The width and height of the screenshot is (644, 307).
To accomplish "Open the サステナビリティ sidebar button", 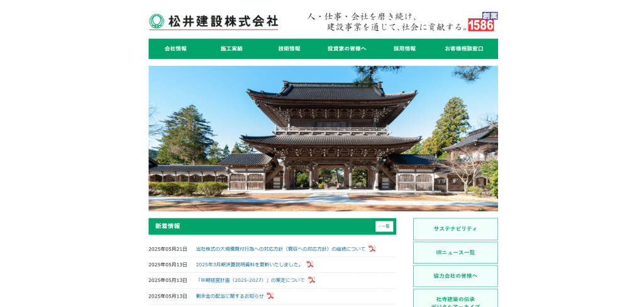I will point(455,229).
